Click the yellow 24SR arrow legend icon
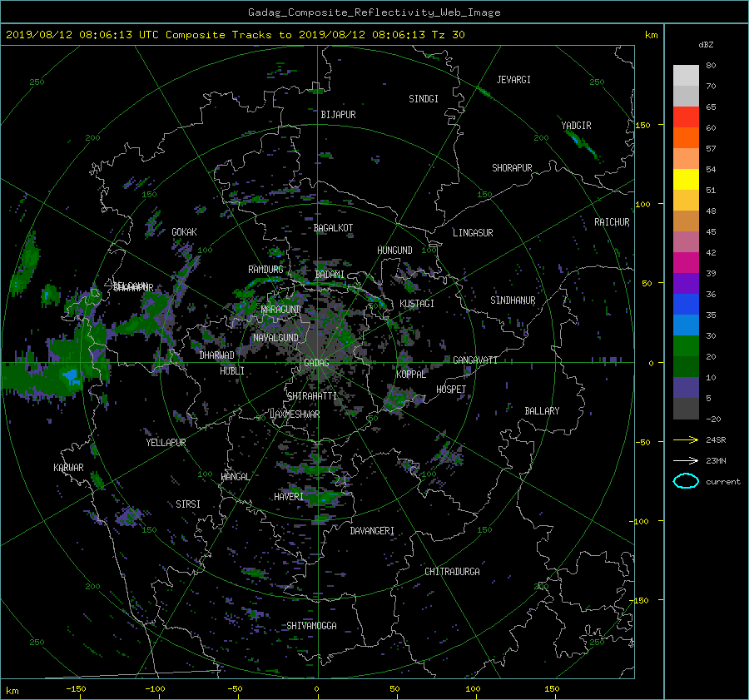Image resolution: width=749 pixels, height=700 pixels. (686, 439)
